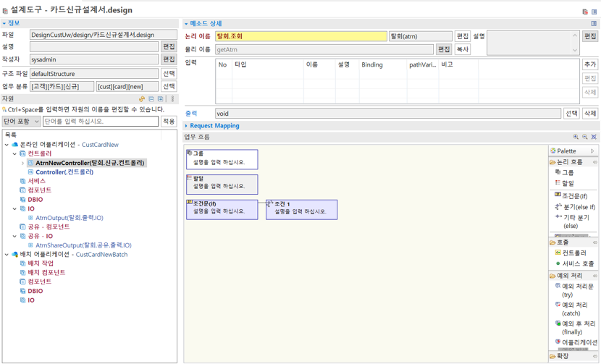Click the 논리 이름 field with 탈회.조회
The height and width of the screenshot is (364, 601).
tap(301, 36)
